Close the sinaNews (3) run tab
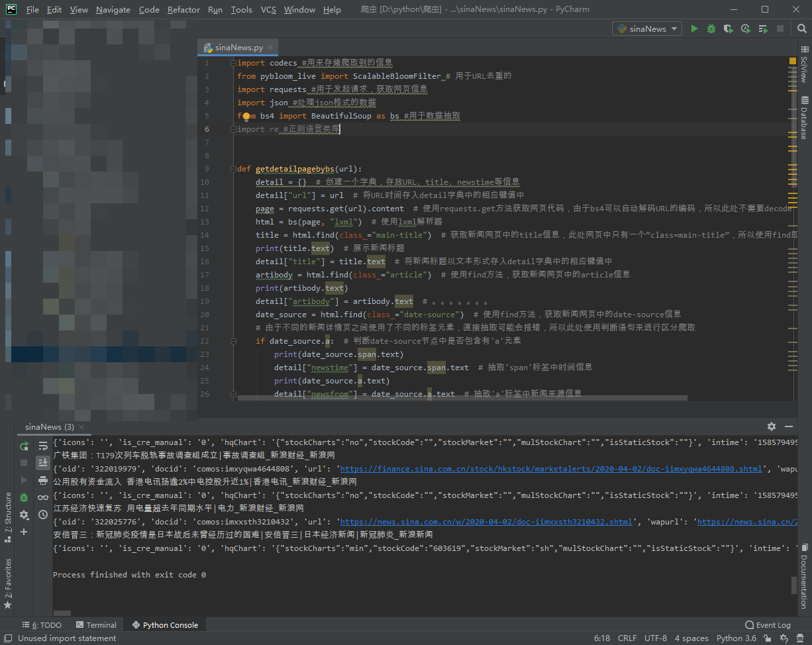This screenshot has width=812, height=645. (x=82, y=427)
